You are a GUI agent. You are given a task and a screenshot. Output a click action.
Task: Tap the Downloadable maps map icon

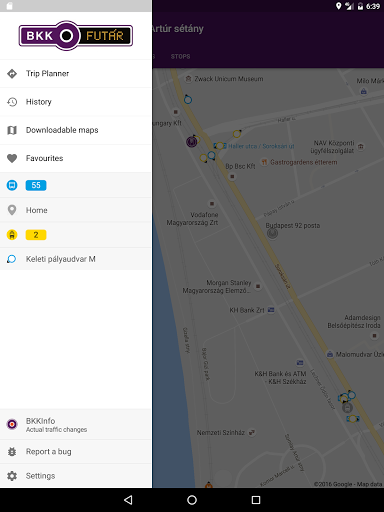pyautogui.click(x=12, y=130)
